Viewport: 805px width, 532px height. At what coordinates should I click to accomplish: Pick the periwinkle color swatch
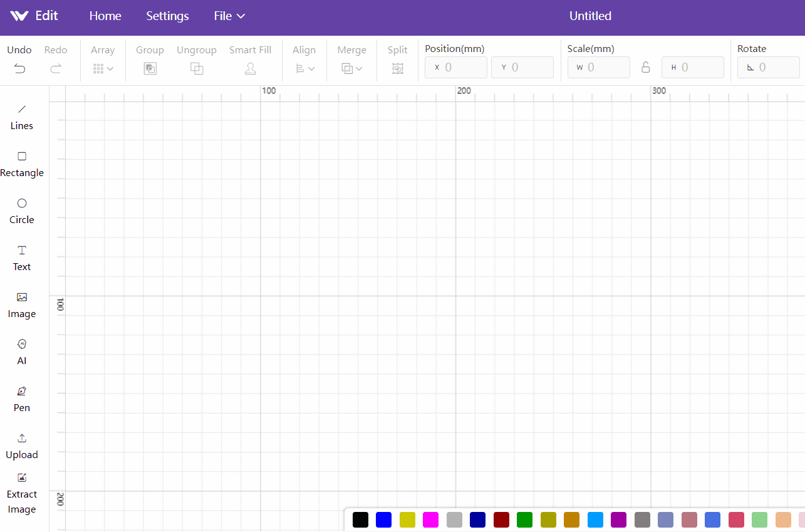(x=665, y=519)
